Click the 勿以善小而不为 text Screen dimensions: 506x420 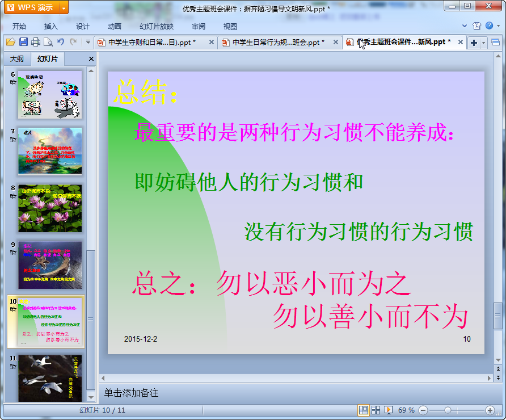(371, 316)
